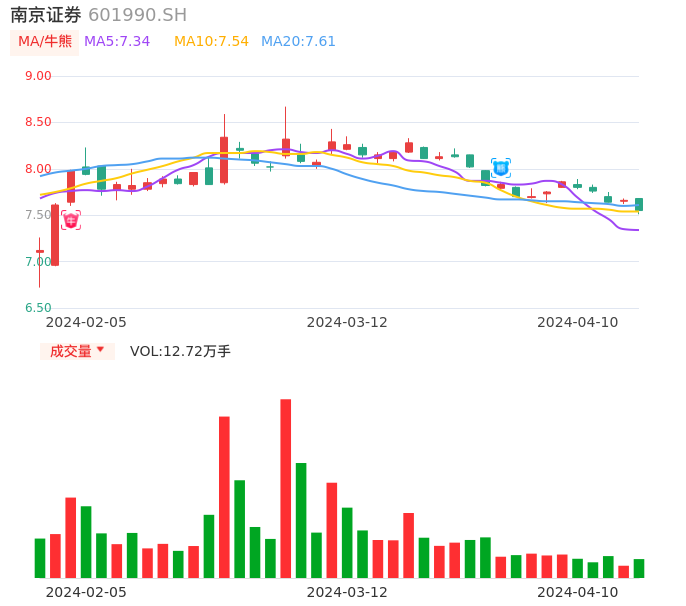The image size is (686, 606).
Task: Click the first volume bar on the left
Action: pyautogui.click(x=40, y=558)
